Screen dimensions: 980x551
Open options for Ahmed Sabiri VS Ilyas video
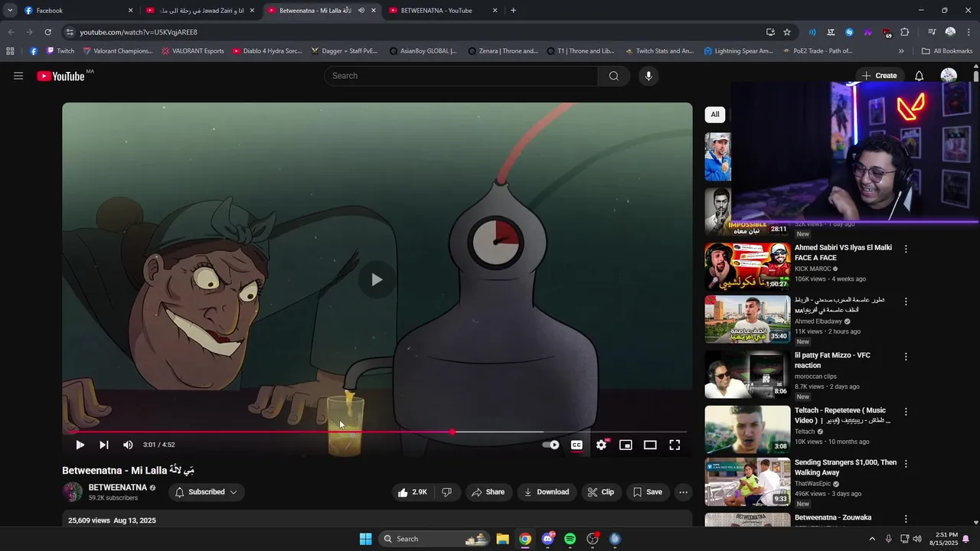click(x=906, y=249)
